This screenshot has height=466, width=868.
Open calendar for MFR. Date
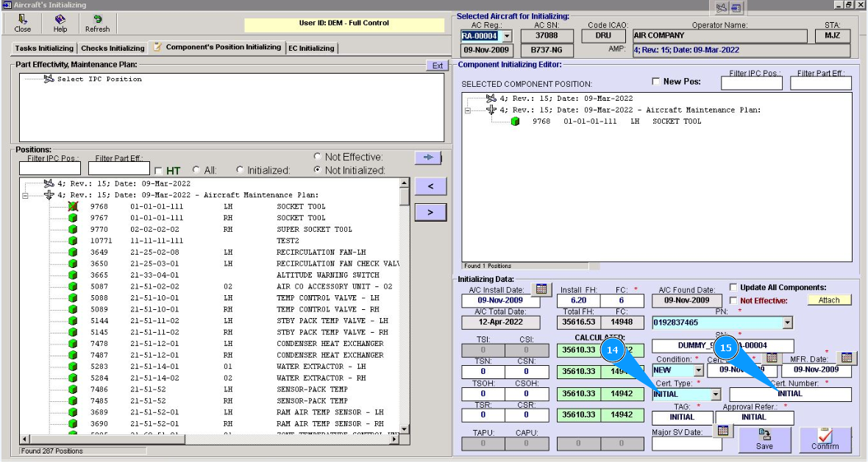[847, 358]
